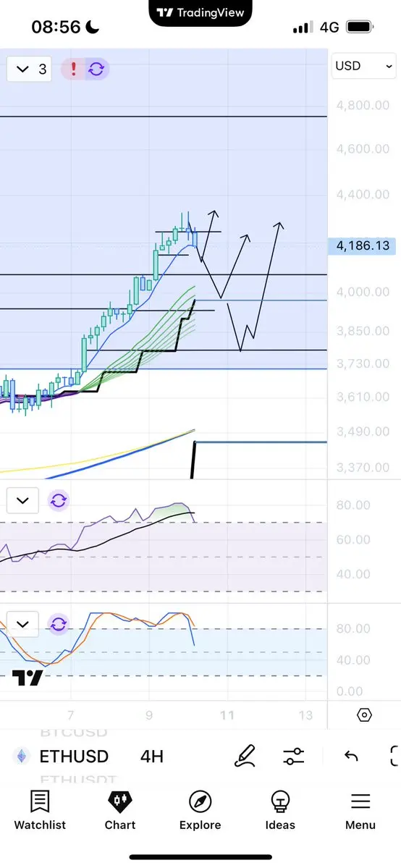Switch to the Ideas tab

280,810
